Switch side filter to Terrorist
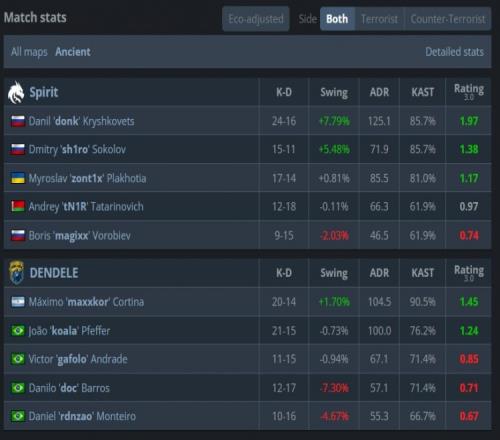The width and height of the screenshot is (500, 440). click(x=379, y=19)
